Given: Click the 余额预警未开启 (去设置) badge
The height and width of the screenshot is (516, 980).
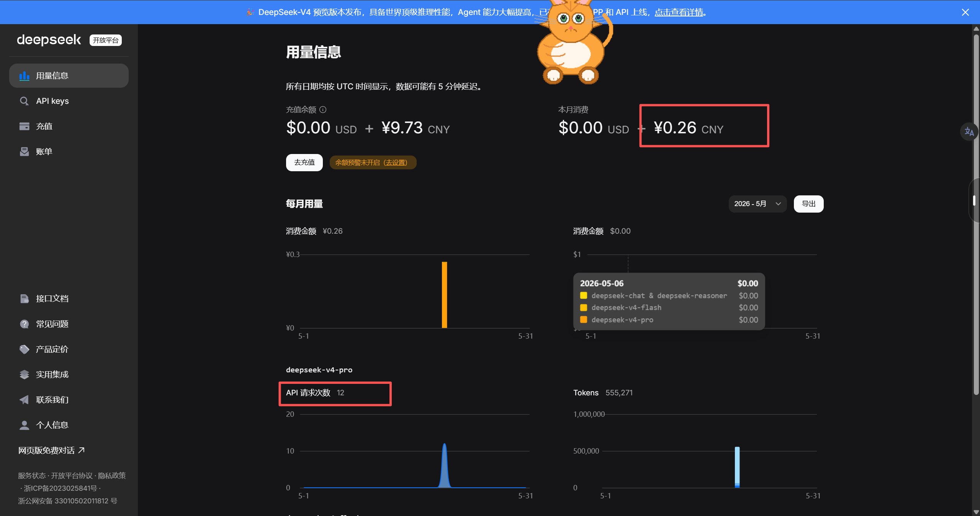Looking at the screenshot, I should click(373, 162).
